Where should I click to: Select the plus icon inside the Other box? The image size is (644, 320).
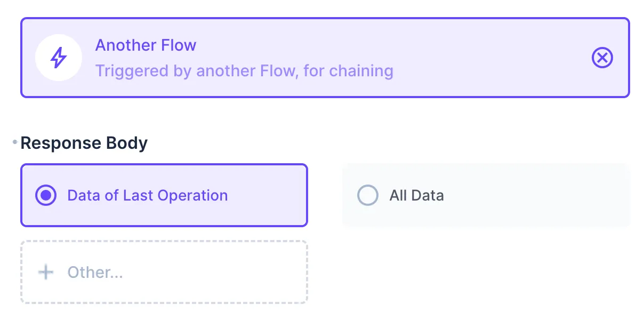coord(46,272)
